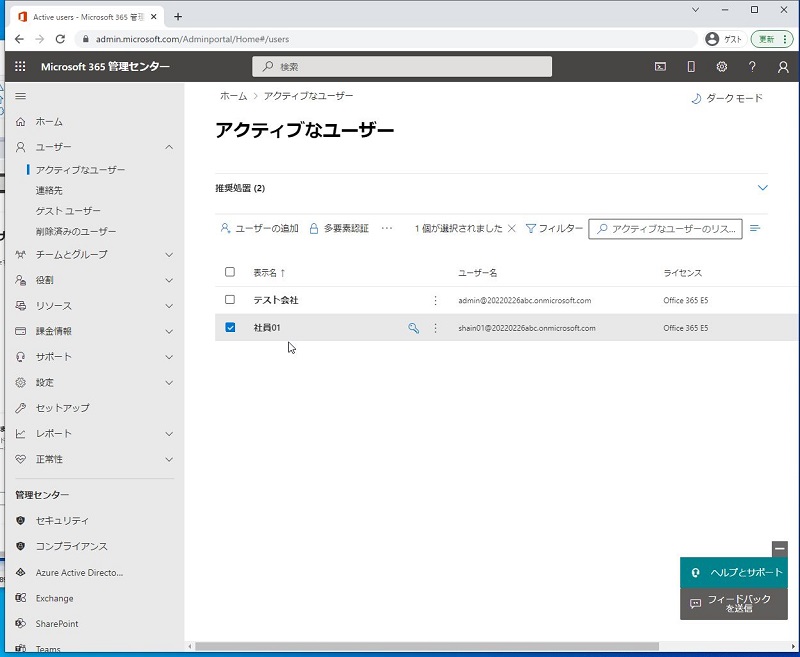This screenshot has width=800, height=657.
Task: Close the Active users browser tab
Action: click(x=154, y=17)
